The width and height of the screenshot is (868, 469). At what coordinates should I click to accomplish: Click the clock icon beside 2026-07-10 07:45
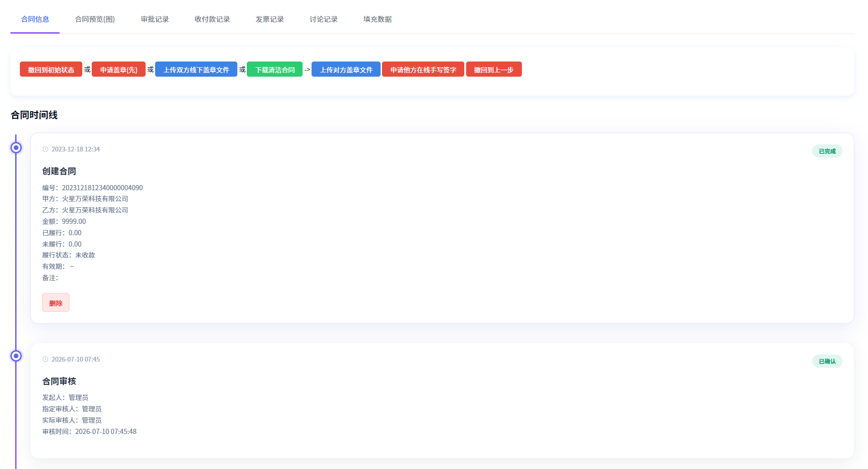tap(45, 359)
